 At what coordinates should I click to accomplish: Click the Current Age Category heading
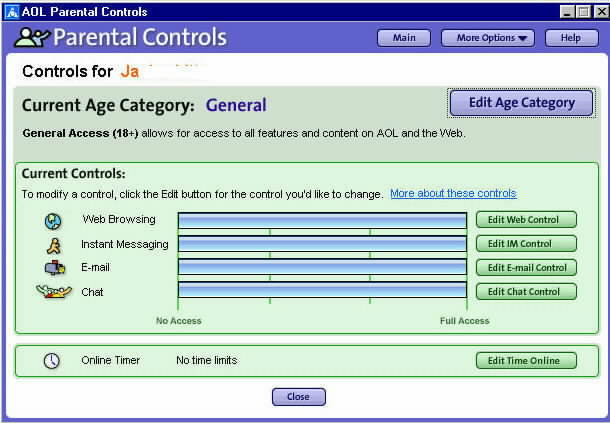108,105
